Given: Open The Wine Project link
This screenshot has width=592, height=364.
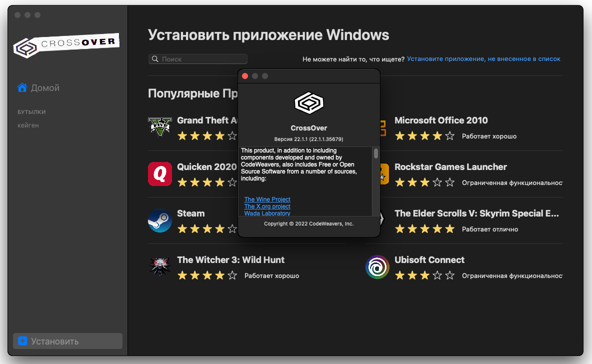Looking at the screenshot, I should [x=267, y=199].
